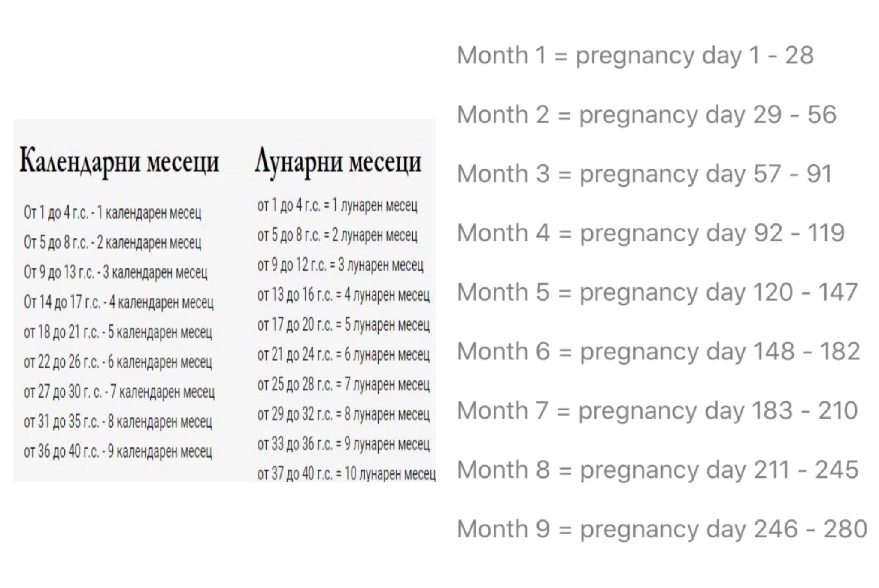Select the 'от 13 до 16 г.с. = 4 лунарен месец' row
Image resolution: width=879 pixels, height=588 pixels.
(x=343, y=295)
